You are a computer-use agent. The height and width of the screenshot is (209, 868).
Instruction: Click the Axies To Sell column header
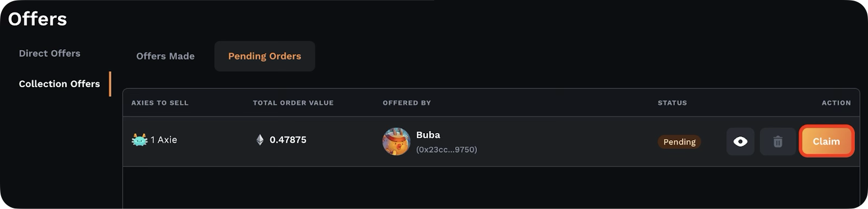click(x=160, y=103)
